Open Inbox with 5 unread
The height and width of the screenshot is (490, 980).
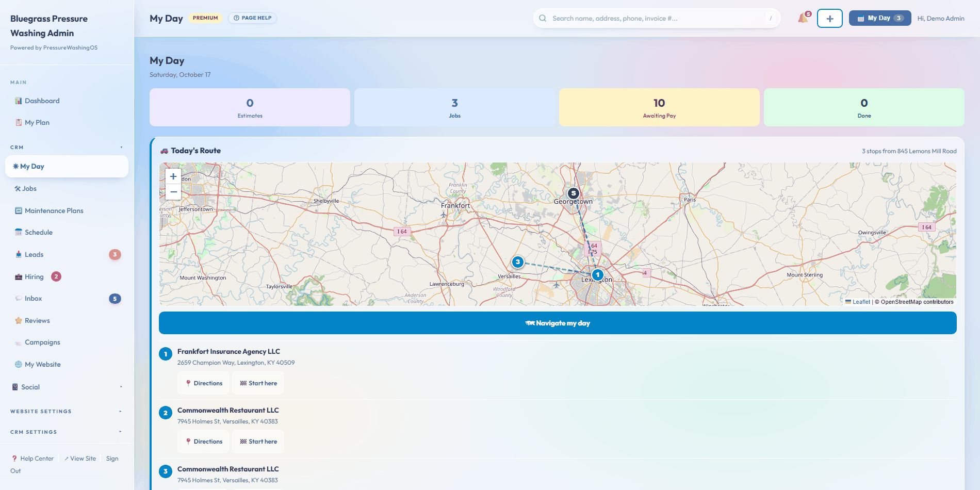pos(67,299)
